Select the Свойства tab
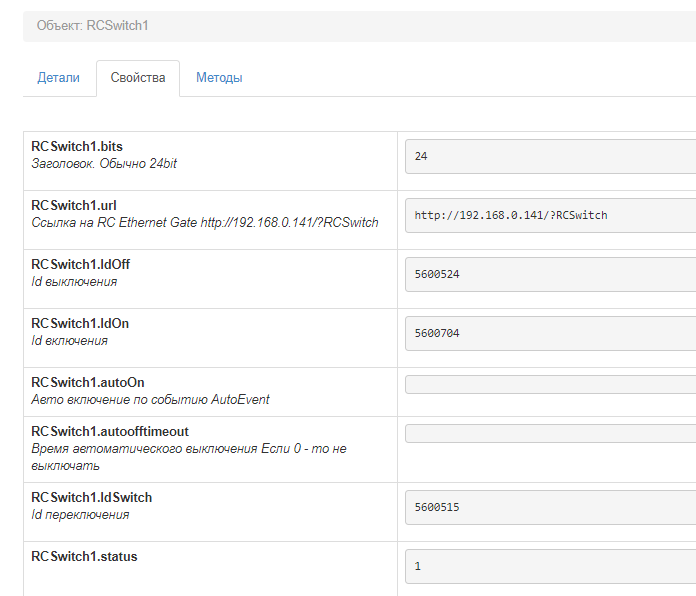 (x=138, y=78)
